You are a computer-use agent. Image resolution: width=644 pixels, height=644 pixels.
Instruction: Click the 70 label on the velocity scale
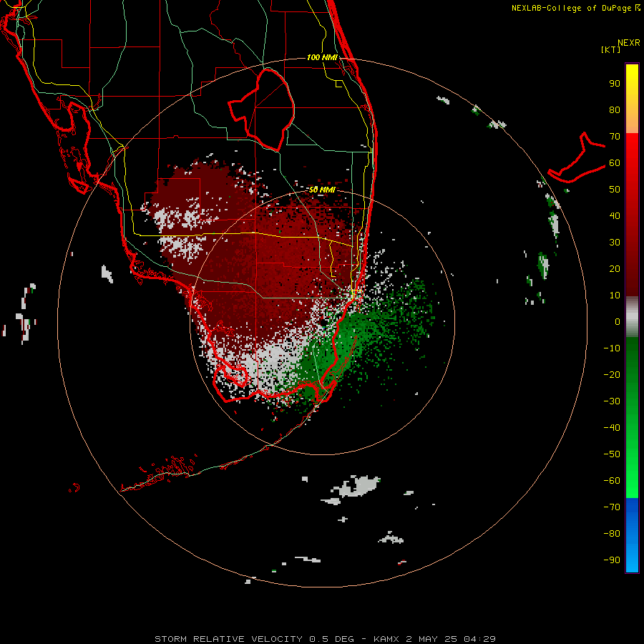click(x=615, y=137)
